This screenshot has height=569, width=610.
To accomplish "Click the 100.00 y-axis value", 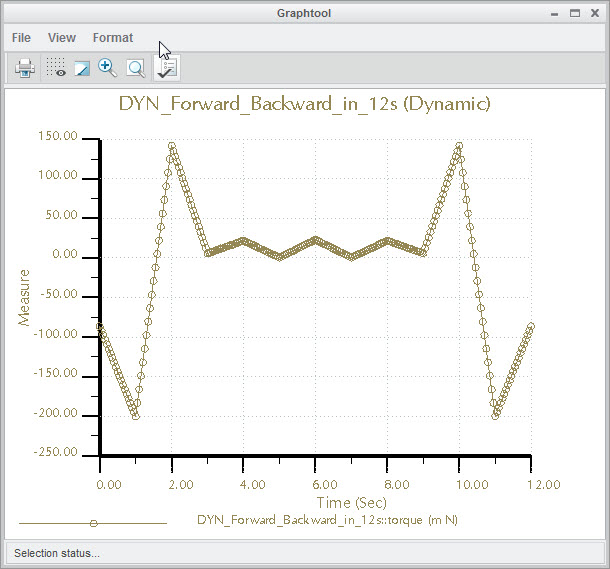I will tap(58, 175).
